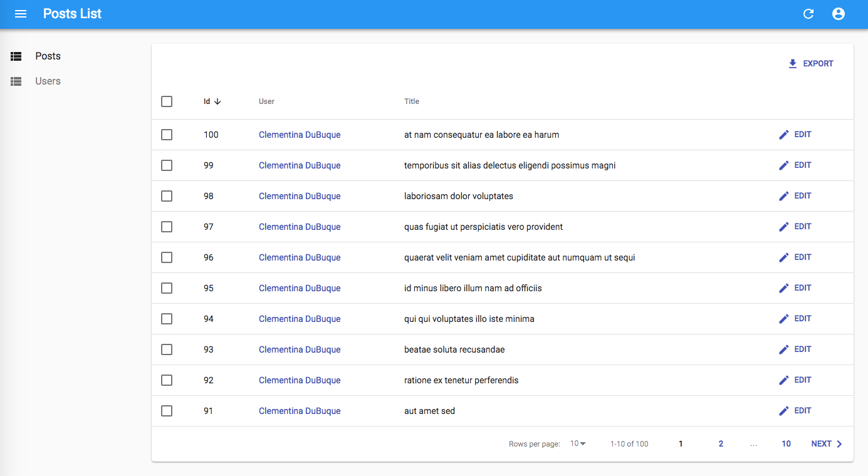
Task: Click the Next page chevron arrow
Action: coord(839,444)
